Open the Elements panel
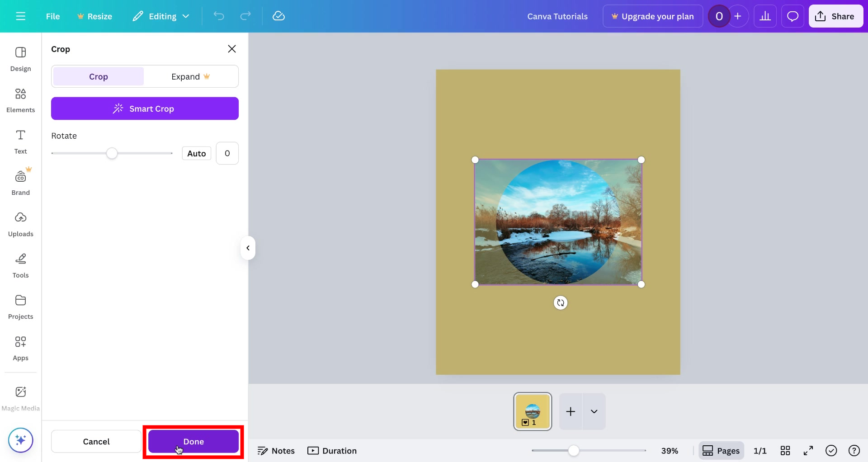868x462 pixels. [20, 99]
